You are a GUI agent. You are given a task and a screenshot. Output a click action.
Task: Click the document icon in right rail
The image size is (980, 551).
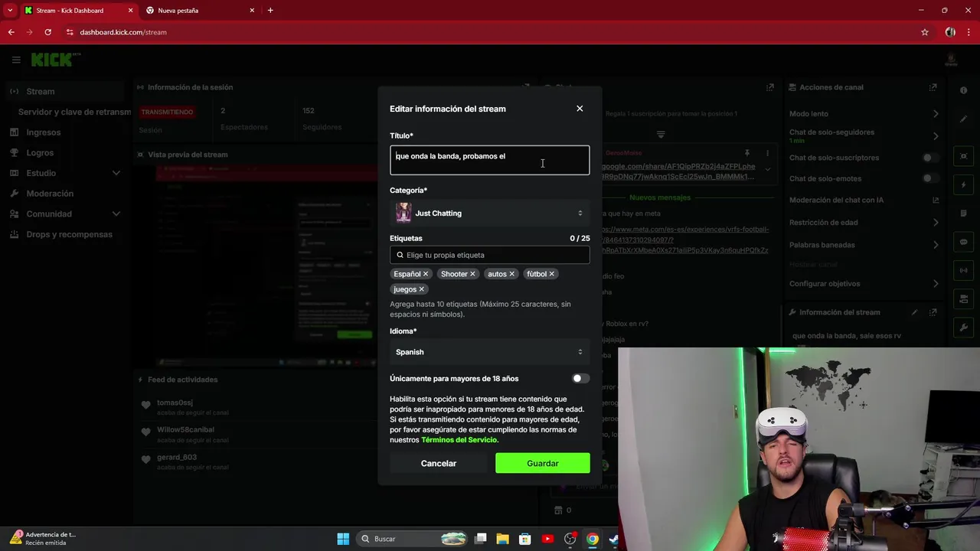tap(963, 214)
